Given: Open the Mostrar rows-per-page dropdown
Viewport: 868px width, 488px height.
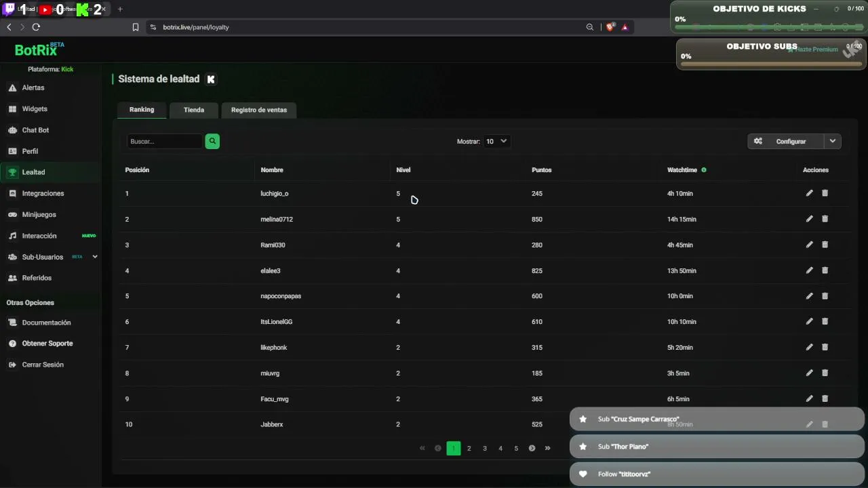Looking at the screenshot, I should (x=496, y=141).
